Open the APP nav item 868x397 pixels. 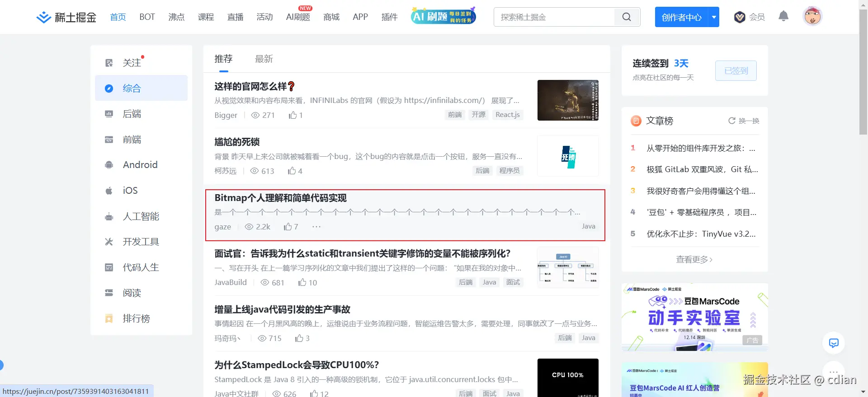click(x=360, y=17)
